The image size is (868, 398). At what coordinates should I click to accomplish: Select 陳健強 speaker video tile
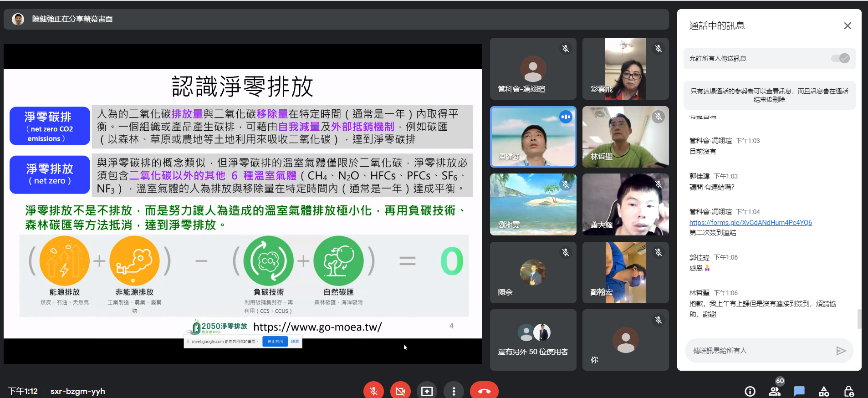click(533, 137)
